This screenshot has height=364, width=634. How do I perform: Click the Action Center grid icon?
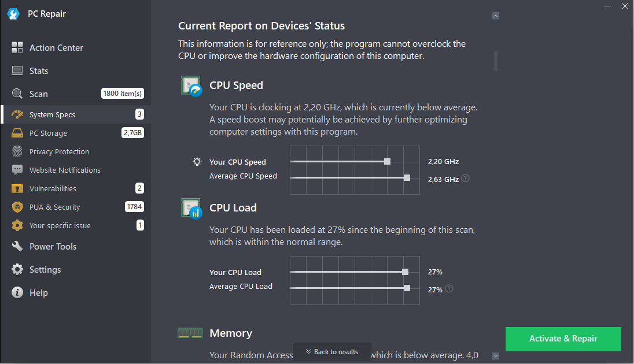click(x=17, y=48)
